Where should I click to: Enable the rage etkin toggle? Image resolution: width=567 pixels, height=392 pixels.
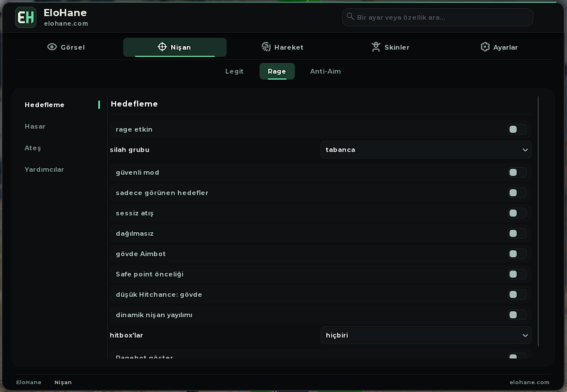tap(517, 129)
